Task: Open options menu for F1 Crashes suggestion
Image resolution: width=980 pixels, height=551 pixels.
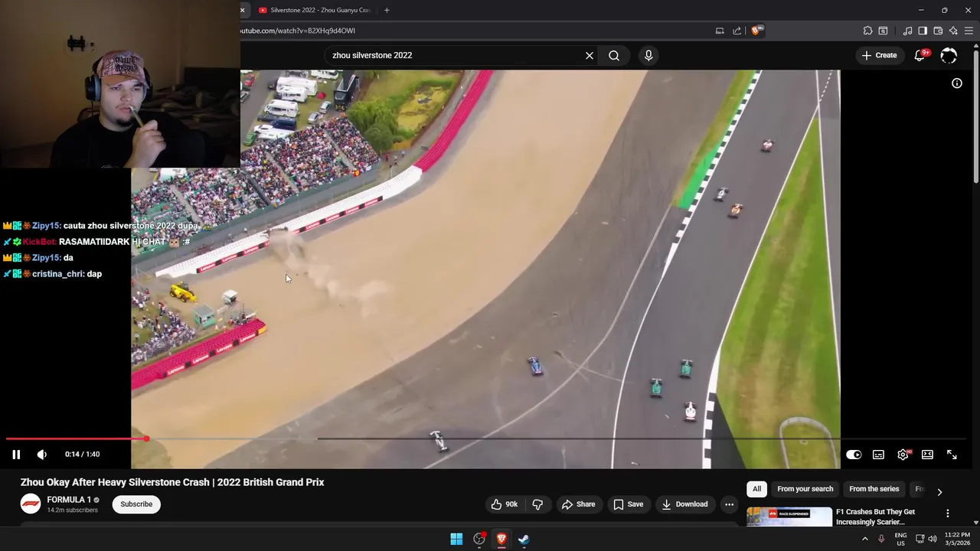Action: 947,514
